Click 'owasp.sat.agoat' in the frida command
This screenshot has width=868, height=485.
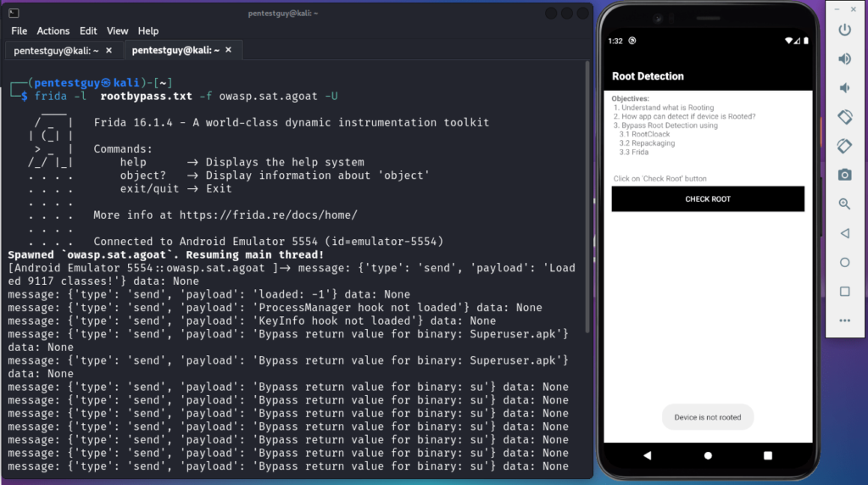coord(268,97)
